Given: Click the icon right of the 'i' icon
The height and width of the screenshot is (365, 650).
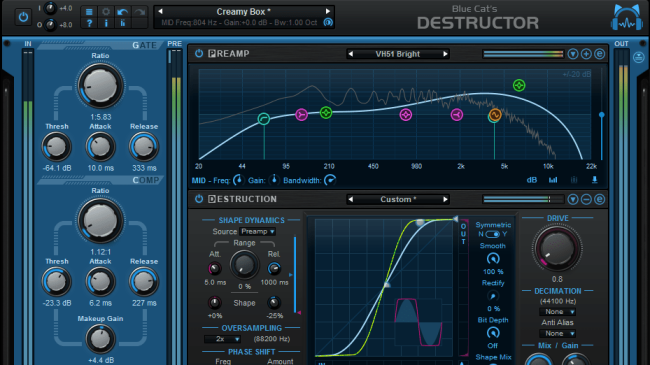Looking at the screenshot, I should pyautogui.click(x=122, y=23).
